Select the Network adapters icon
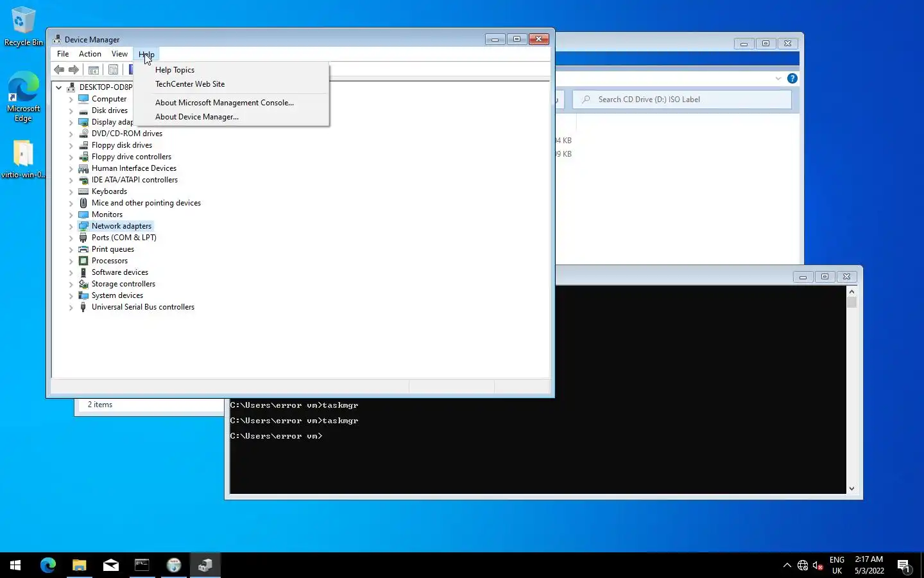The image size is (924, 578). click(83, 226)
